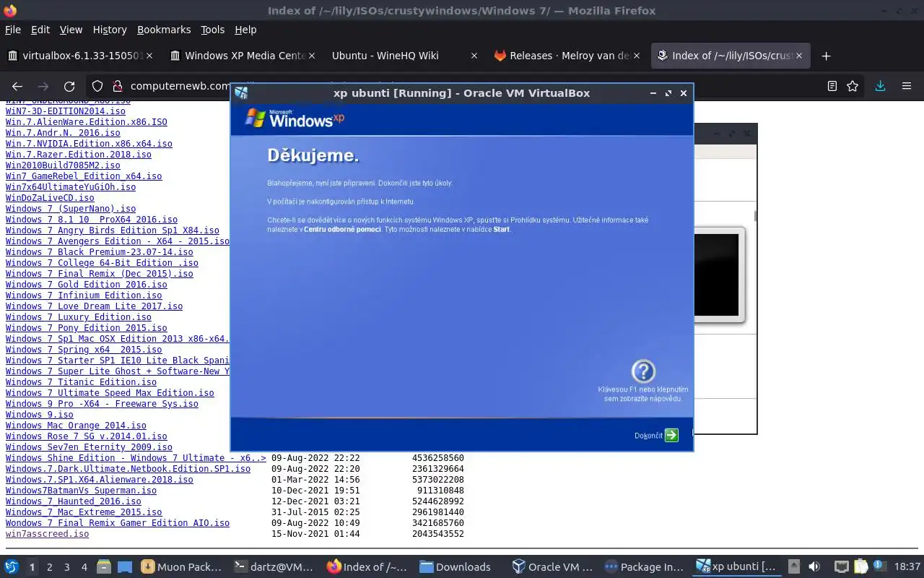The width and height of the screenshot is (924, 578).
Task: Close the Windows XP Media Center tab
Action: coord(312,56)
